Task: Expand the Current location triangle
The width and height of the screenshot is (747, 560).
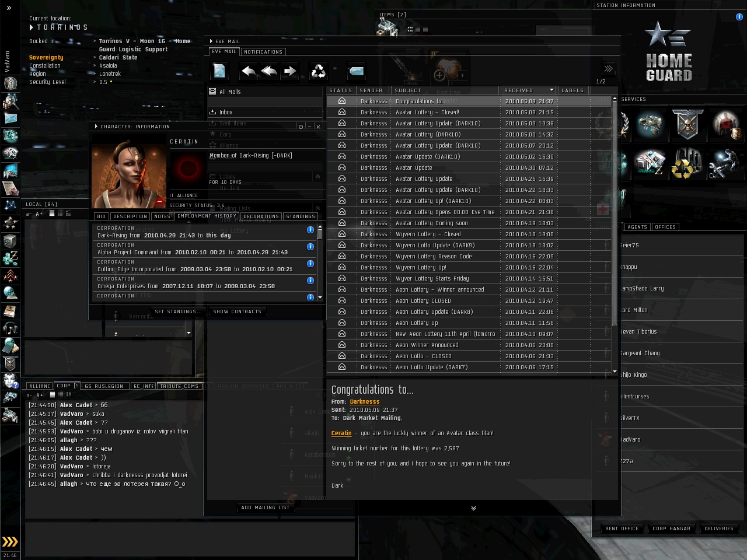Action: (32, 27)
